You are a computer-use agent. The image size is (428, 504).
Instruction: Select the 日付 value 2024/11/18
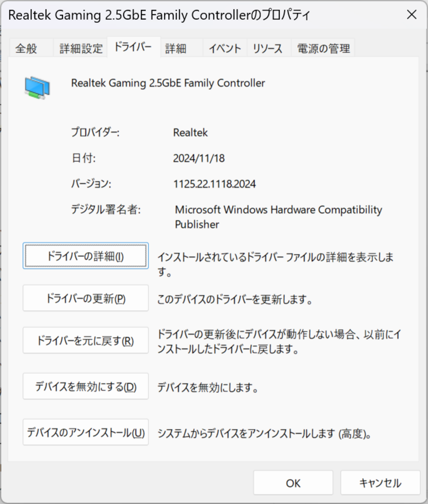[199, 158]
